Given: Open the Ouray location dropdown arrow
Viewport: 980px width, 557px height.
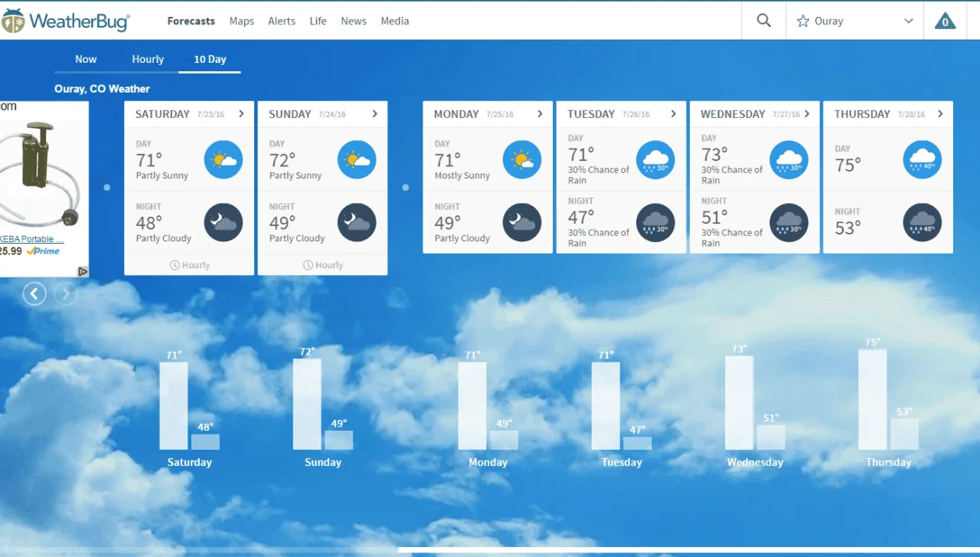Looking at the screenshot, I should pyautogui.click(x=909, y=21).
